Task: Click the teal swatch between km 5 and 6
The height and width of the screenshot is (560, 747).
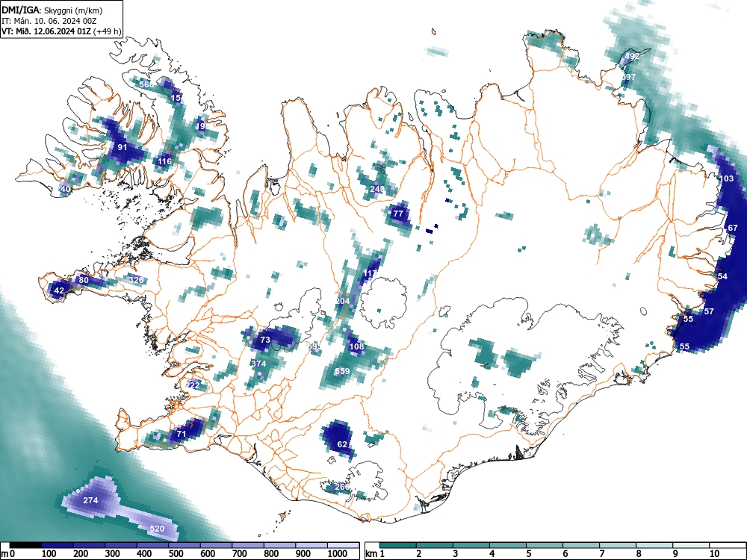Action: pos(545,545)
